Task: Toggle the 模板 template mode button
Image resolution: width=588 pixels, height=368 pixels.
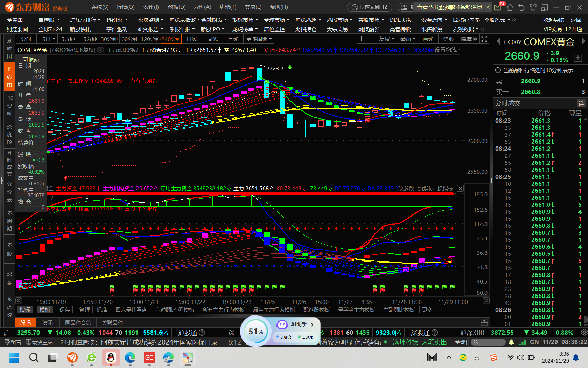Action: click(45, 309)
